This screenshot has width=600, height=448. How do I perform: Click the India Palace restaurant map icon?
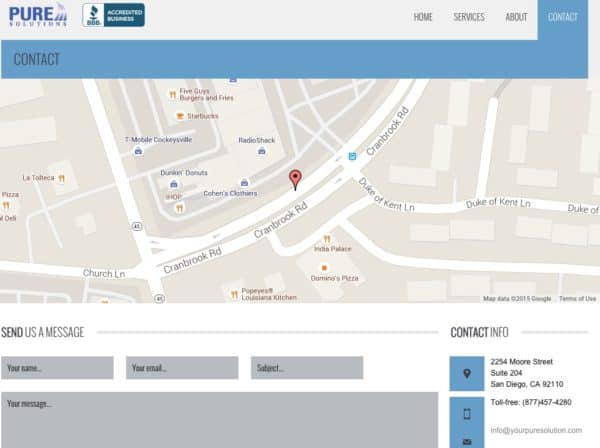(326, 239)
